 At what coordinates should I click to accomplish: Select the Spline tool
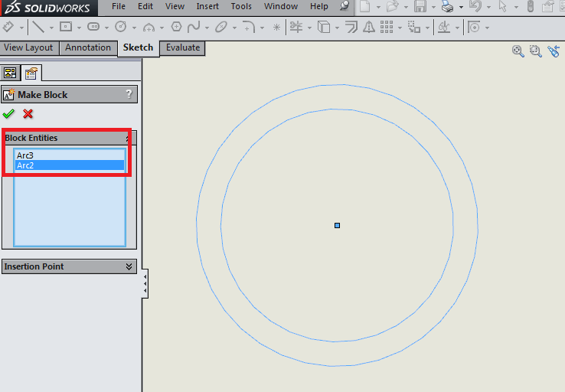point(194,27)
